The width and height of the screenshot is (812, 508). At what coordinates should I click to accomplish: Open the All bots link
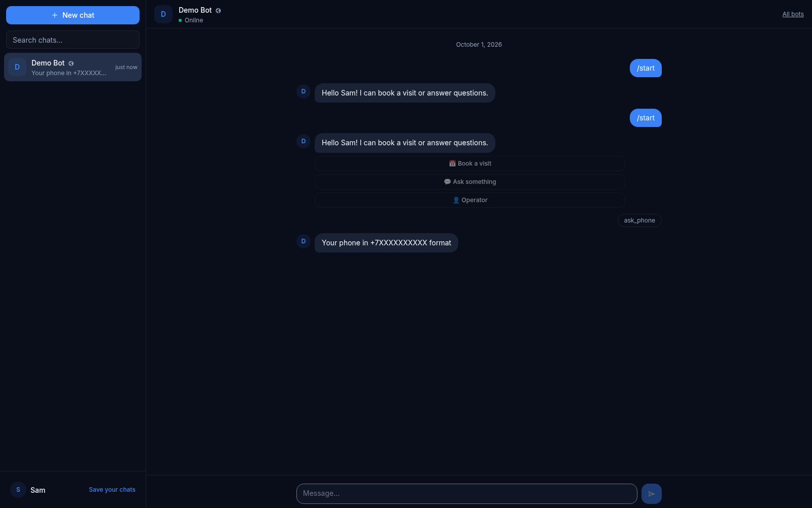point(793,14)
